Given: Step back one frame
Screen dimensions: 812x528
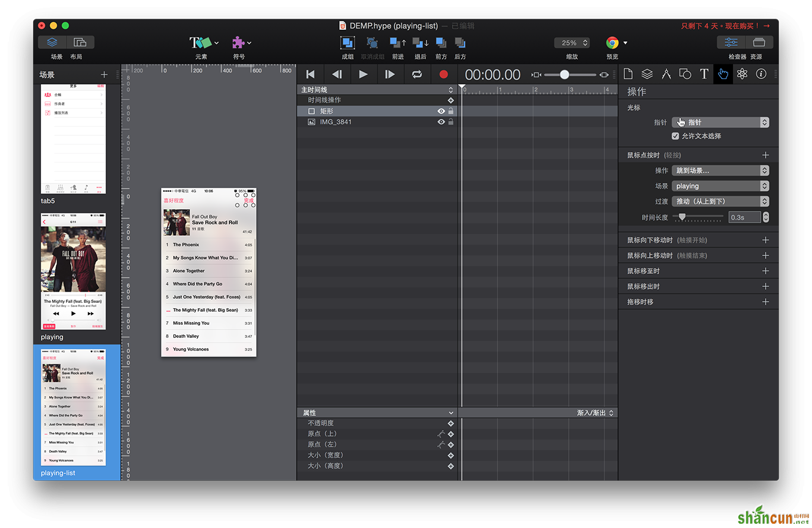Looking at the screenshot, I should (337, 74).
